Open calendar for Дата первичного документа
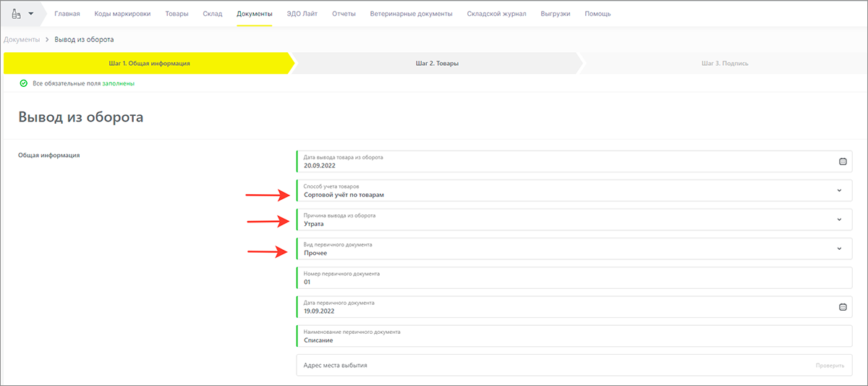 click(843, 307)
